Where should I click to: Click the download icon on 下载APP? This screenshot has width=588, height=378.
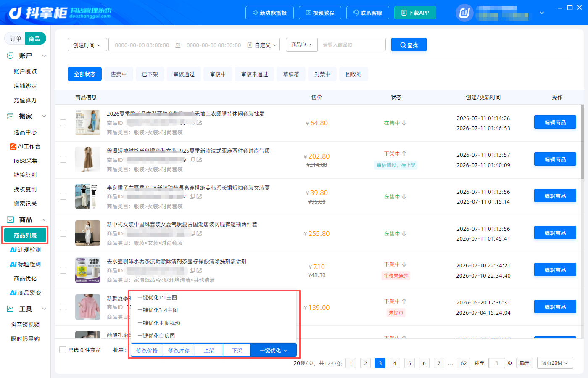(x=404, y=13)
